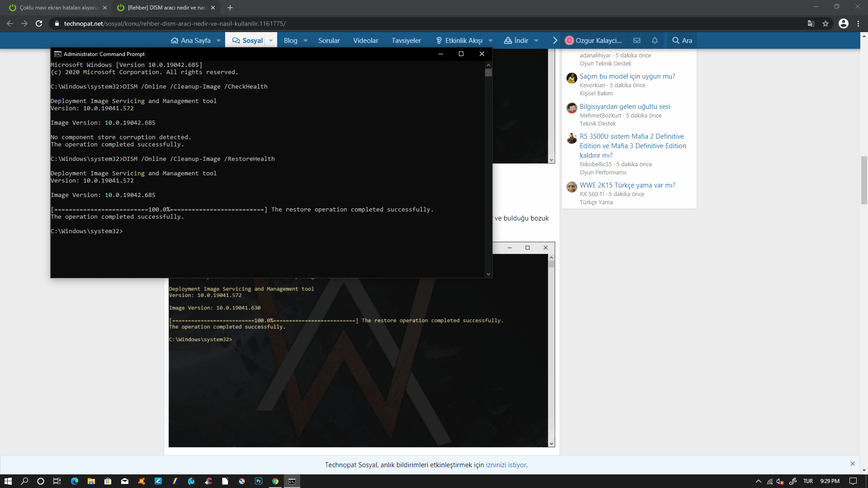Click the 'izninizi istiyor' notification link

[x=506, y=465]
